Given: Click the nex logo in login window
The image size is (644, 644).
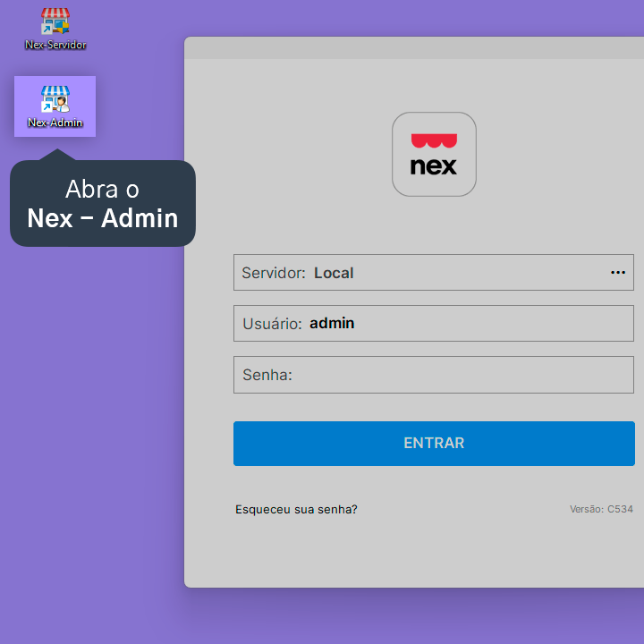Looking at the screenshot, I should tap(434, 155).
